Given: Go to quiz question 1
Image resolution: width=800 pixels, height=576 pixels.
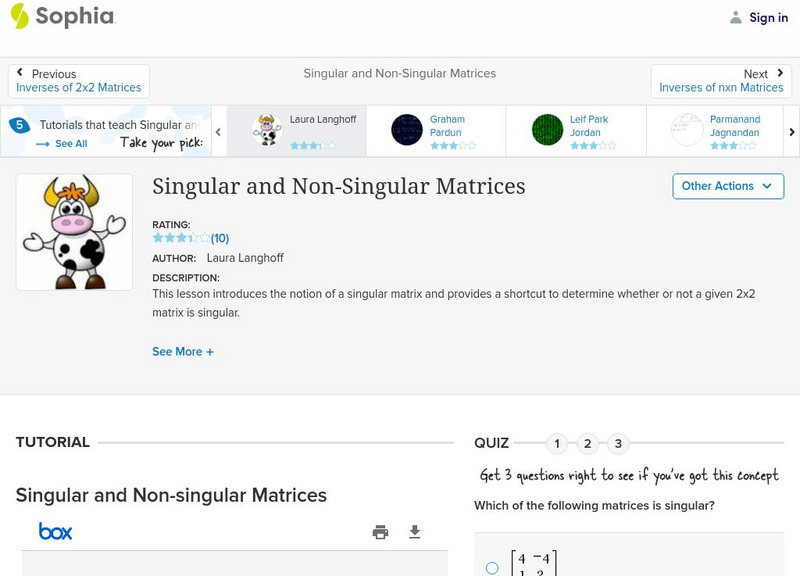Looking at the screenshot, I should (x=557, y=443).
